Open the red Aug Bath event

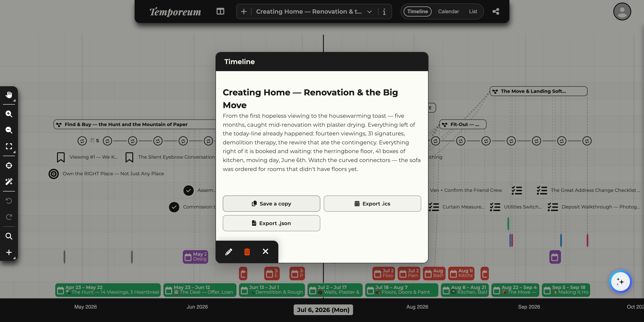[x=434, y=273]
